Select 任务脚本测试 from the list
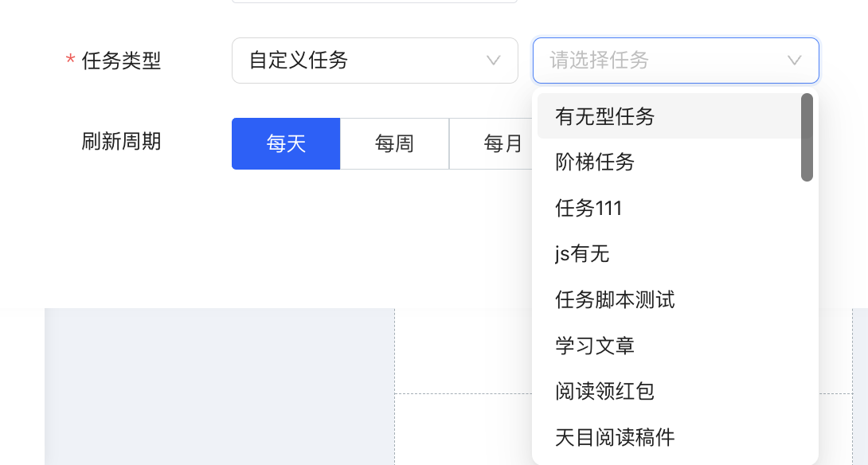The image size is (868, 465). [615, 300]
